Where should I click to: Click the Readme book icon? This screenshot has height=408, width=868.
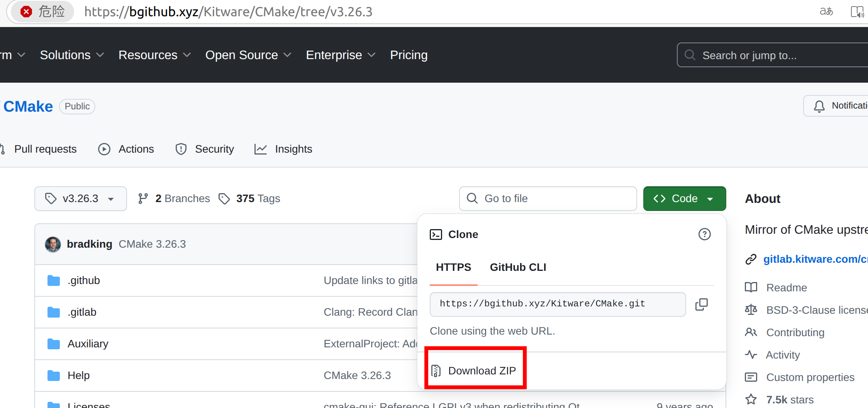pyautogui.click(x=751, y=287)
